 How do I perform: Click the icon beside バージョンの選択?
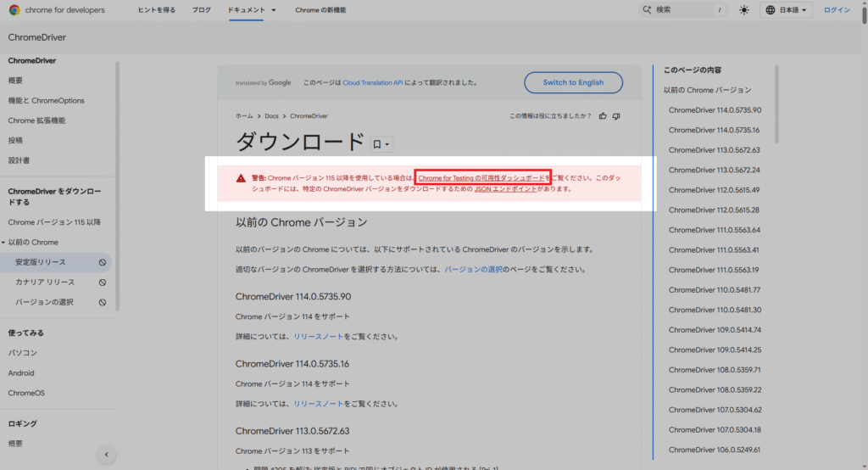103,302
